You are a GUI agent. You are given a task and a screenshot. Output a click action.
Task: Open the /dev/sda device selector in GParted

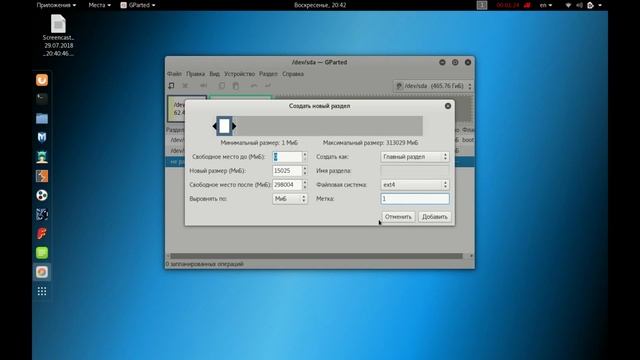point(433,86)
